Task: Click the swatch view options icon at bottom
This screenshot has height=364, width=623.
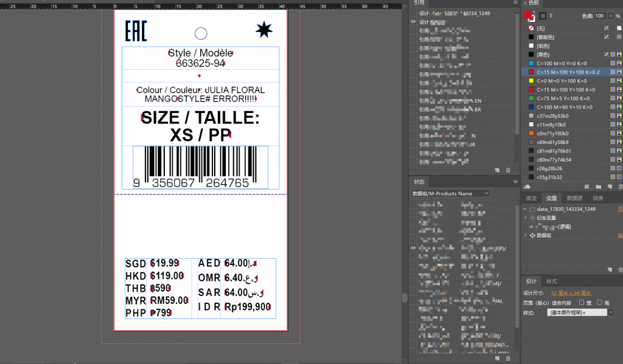Action: tap(587, 187)
